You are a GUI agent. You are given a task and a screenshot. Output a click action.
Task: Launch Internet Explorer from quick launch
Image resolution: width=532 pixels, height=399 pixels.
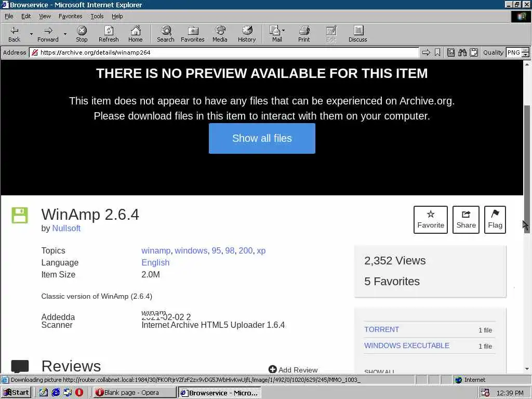pyautogui.click(x=56, y=393)
